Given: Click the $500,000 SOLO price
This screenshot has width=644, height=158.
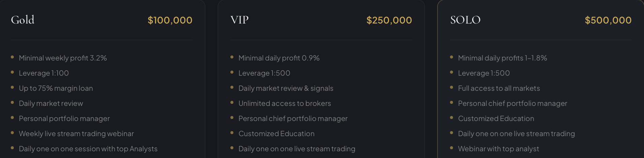Looking at the screenshot, I should (x=608, y=20).
